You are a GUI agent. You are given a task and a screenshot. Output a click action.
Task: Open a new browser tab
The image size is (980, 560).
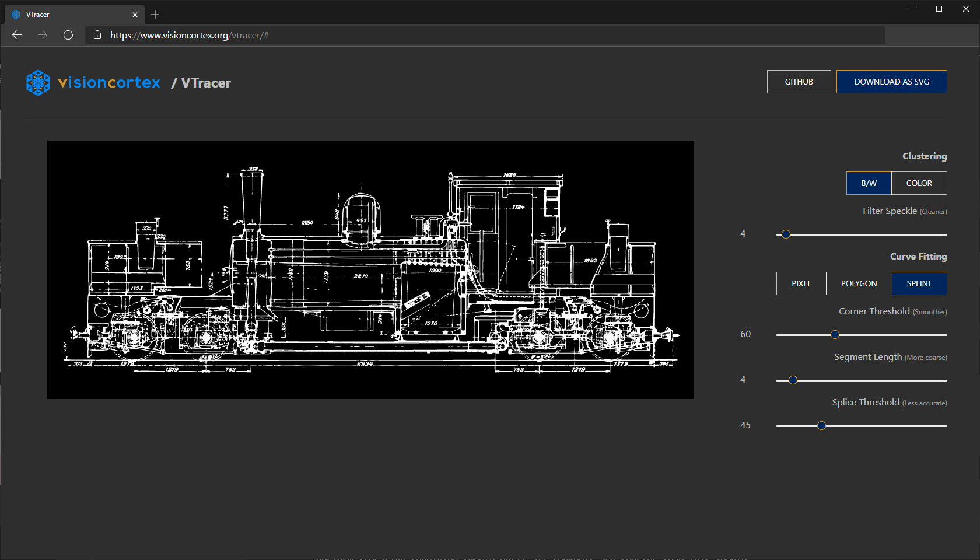pyautogui.click(x=155, y=15)
